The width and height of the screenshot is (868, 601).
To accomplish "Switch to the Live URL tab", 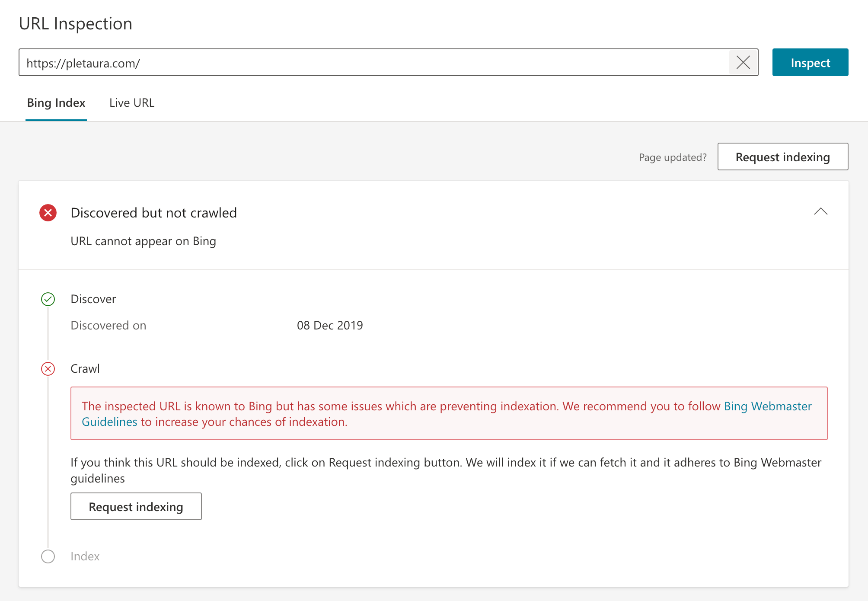I will point(132,103).
